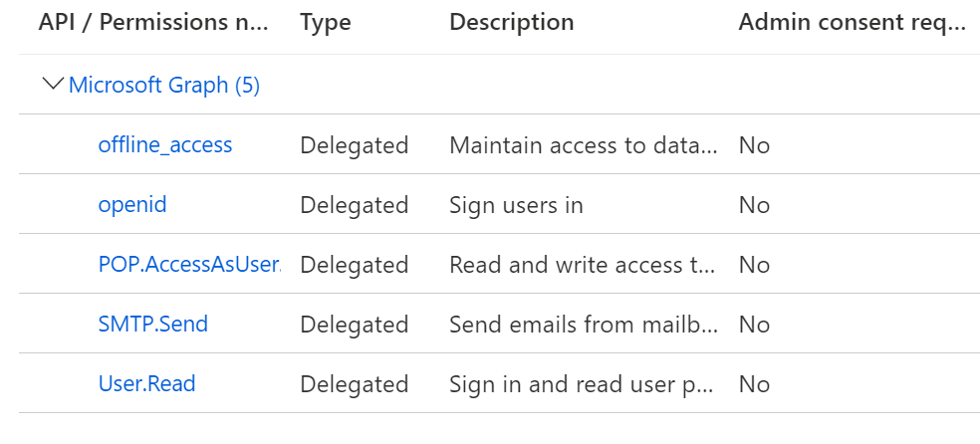
Task: Click the Description column header
Action: click(512, 22)
